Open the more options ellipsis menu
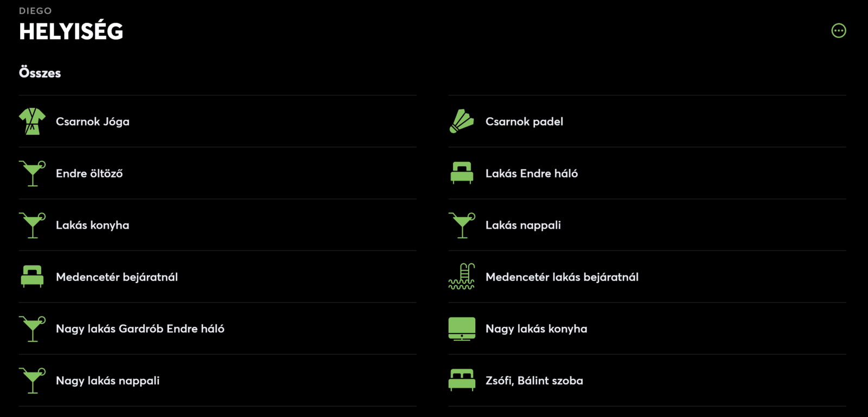868x417 pixels. point(839,31)
